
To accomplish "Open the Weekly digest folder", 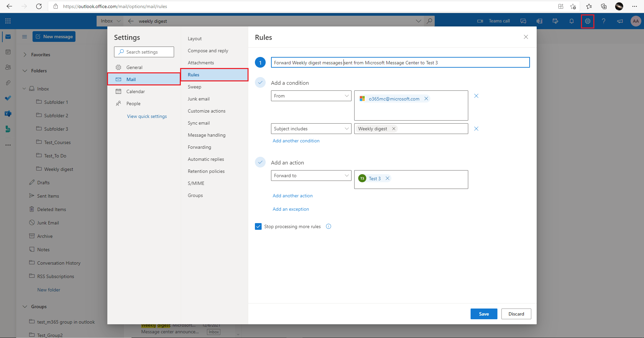I will [58, 169].
